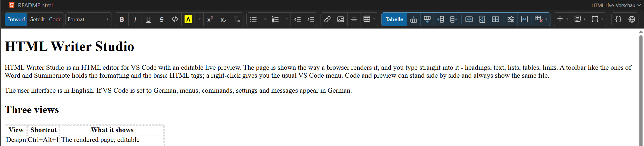Screen dimensions: 644x146
Task: Insert a hyperlink
Action: tap(327, 19)
